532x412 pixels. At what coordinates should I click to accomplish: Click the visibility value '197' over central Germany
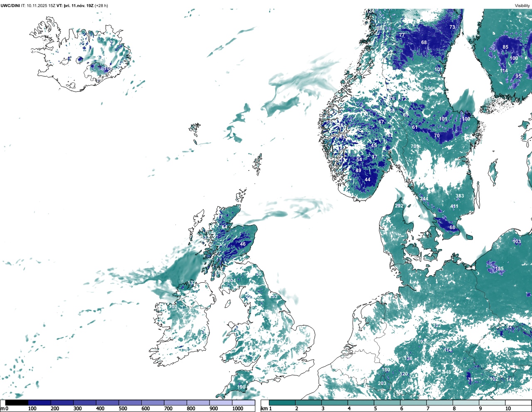[421, 342]
